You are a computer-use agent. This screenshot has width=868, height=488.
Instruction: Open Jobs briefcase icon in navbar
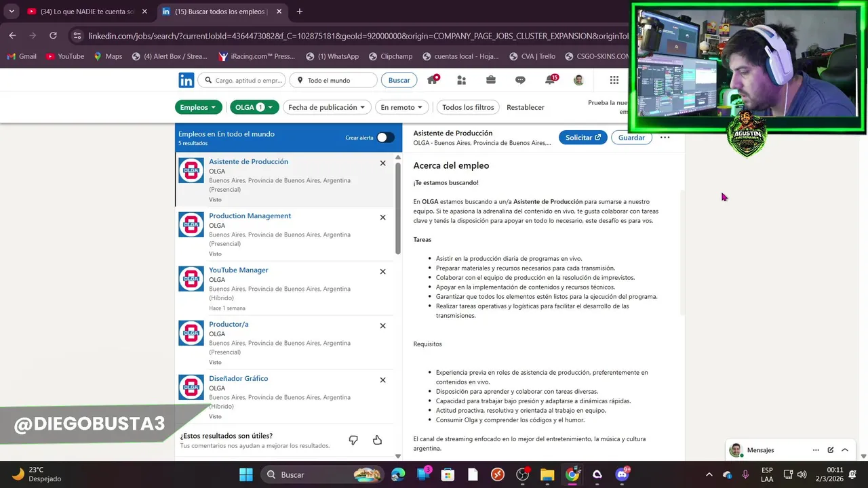(491, 80)
